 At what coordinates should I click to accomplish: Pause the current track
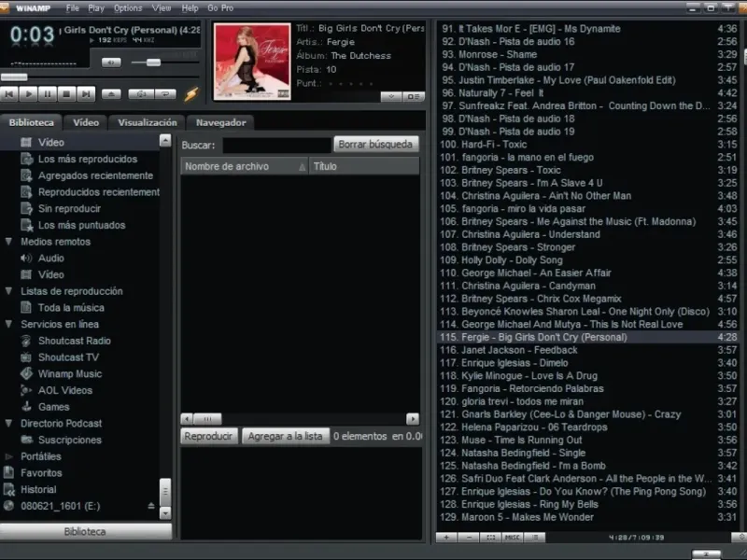coord(48,93)
